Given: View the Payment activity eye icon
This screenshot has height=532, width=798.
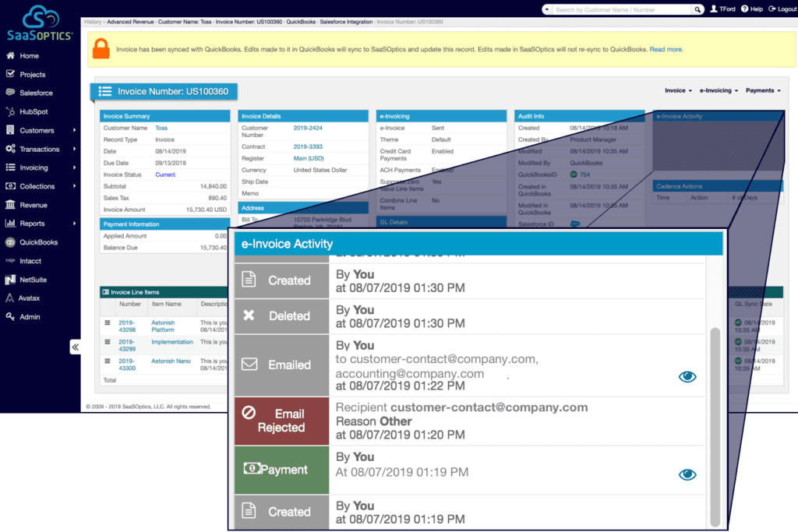Looking at the screenshot, I should 687,474.
